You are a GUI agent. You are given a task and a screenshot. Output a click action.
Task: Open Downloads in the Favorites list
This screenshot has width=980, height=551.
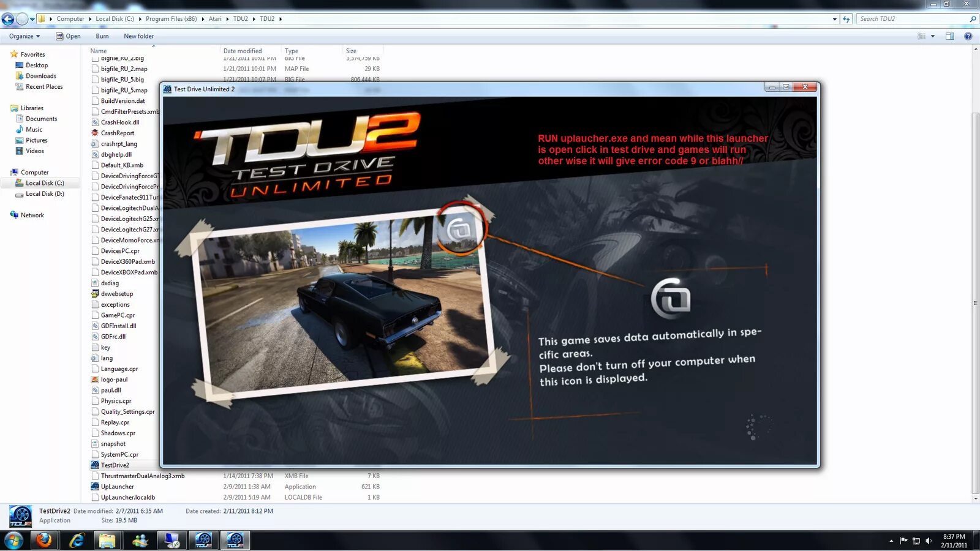click(x=41, y=76)
